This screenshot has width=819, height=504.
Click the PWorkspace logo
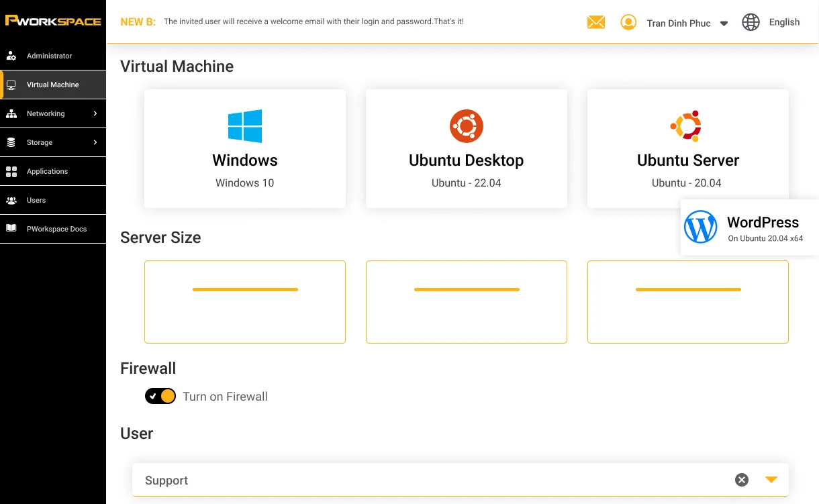tap(53, 21)
